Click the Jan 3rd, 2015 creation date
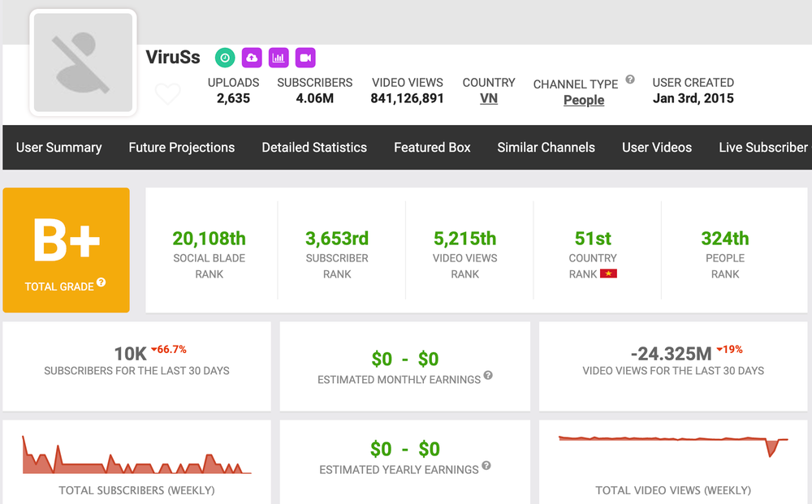This screenshot has height=504, width=812. [693, 98]
